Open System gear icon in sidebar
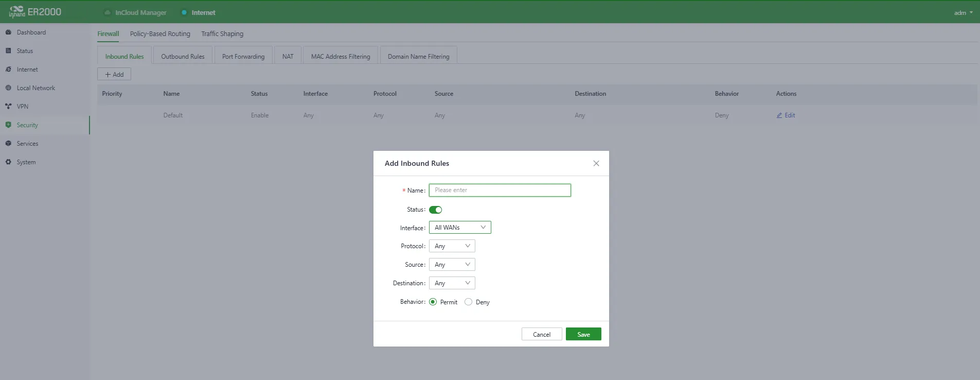This screenshot has width=980, height=380. [8, 162]
